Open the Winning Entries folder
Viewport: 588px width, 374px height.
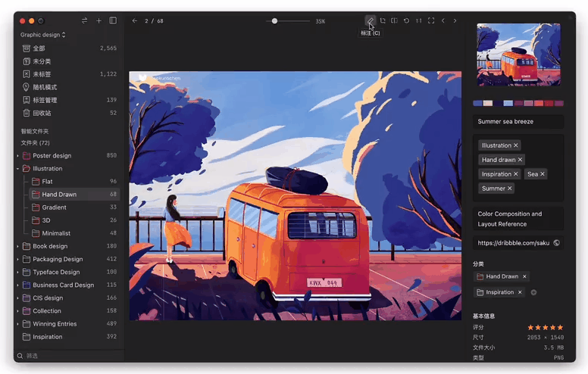(x=55, y=324)
